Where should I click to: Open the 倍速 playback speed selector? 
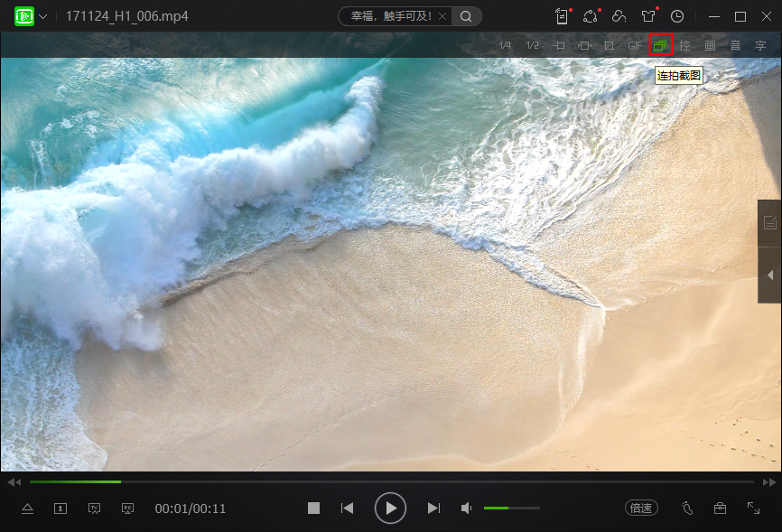(641, 508)
